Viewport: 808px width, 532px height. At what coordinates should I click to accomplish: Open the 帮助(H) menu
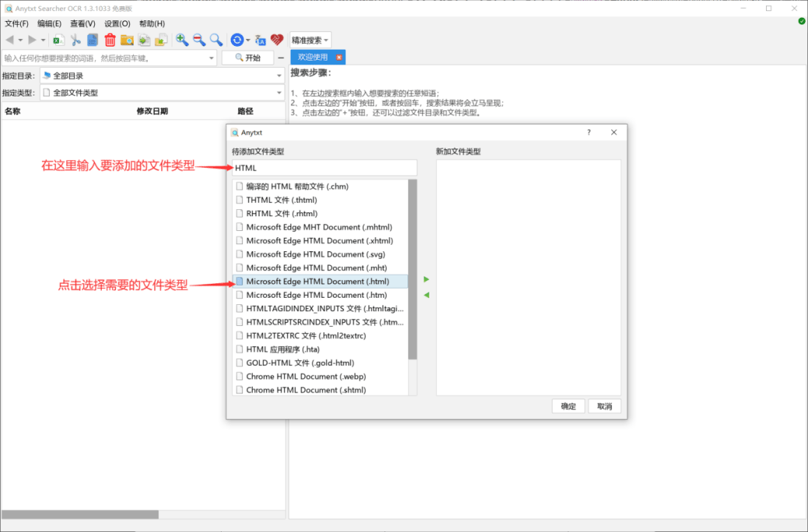152,23
